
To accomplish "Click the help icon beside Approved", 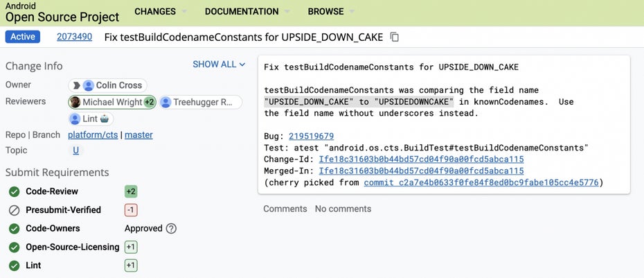I will click(171, 229).
